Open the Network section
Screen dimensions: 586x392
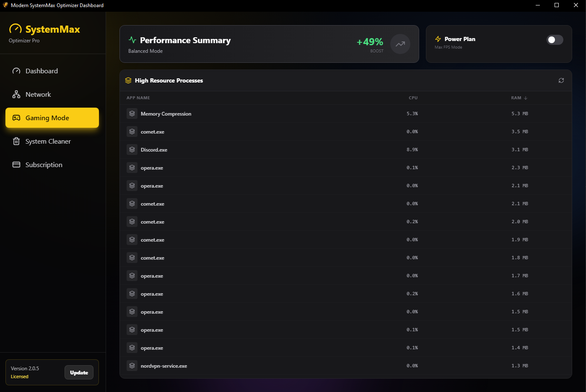point(52,94)
